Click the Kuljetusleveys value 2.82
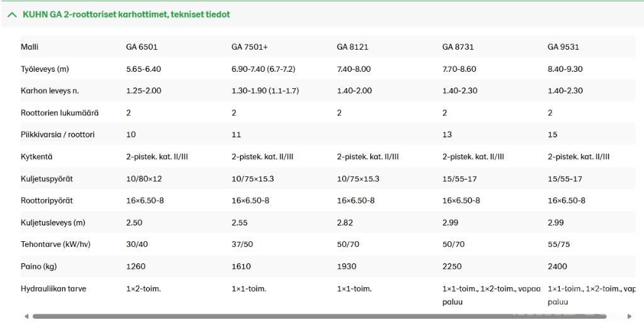 [345, 222]
